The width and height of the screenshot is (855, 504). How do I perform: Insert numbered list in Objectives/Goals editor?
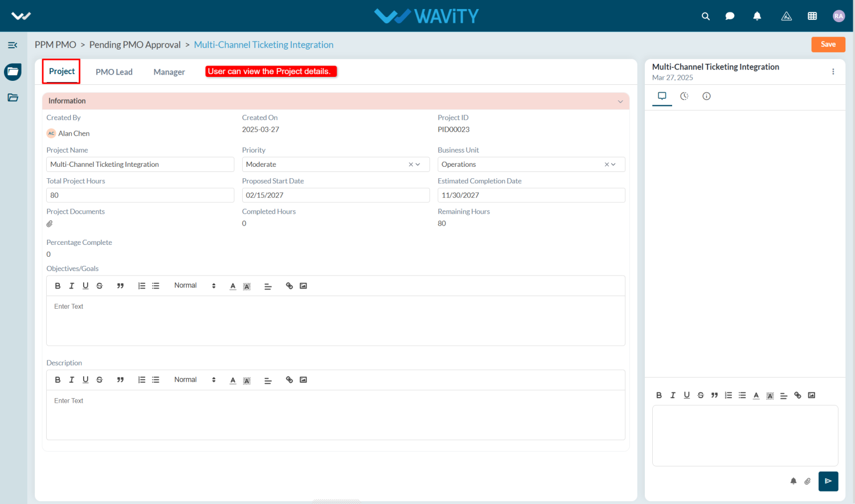pos(142,286)
